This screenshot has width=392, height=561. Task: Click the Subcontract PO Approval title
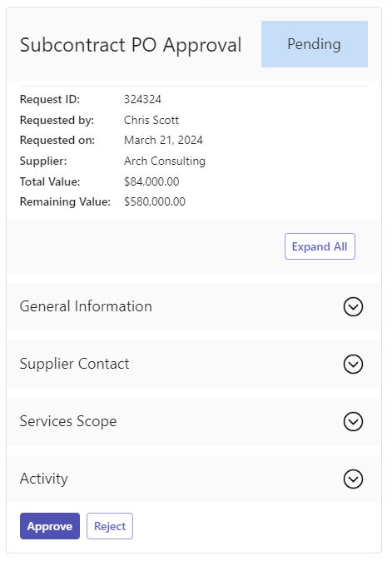(131, 45)
